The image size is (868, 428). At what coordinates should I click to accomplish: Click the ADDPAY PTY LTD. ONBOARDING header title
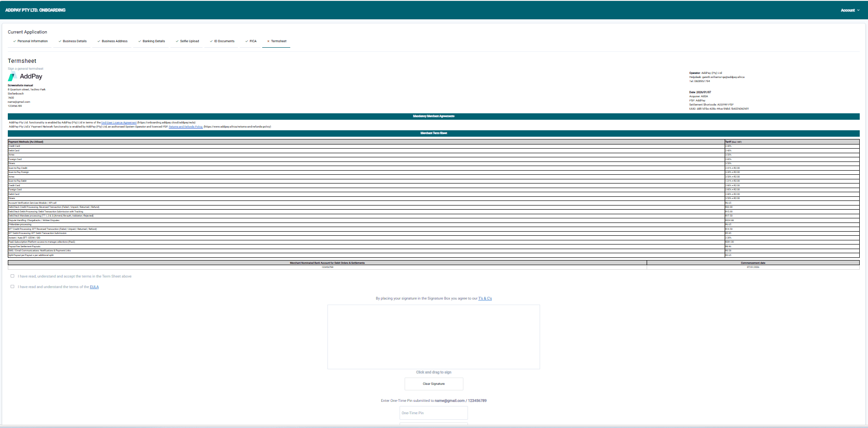pyautogui.click(x=35, y=10)
